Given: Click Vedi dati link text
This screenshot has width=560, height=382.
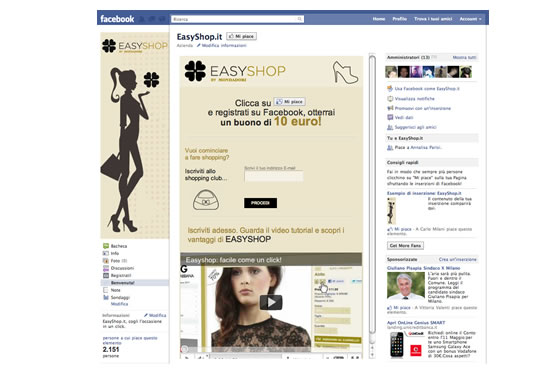Looking at the screenshot, I should 404,117.
